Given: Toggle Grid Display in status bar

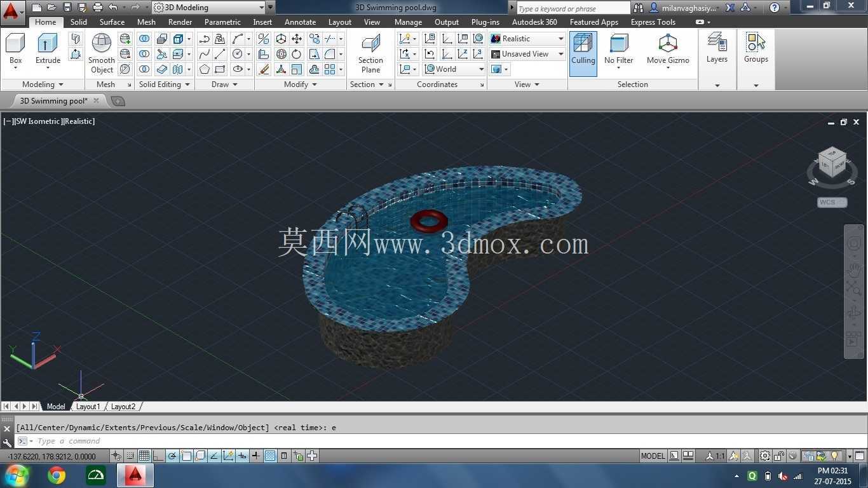Looking at the screenshot, I should tap(144, 456).
